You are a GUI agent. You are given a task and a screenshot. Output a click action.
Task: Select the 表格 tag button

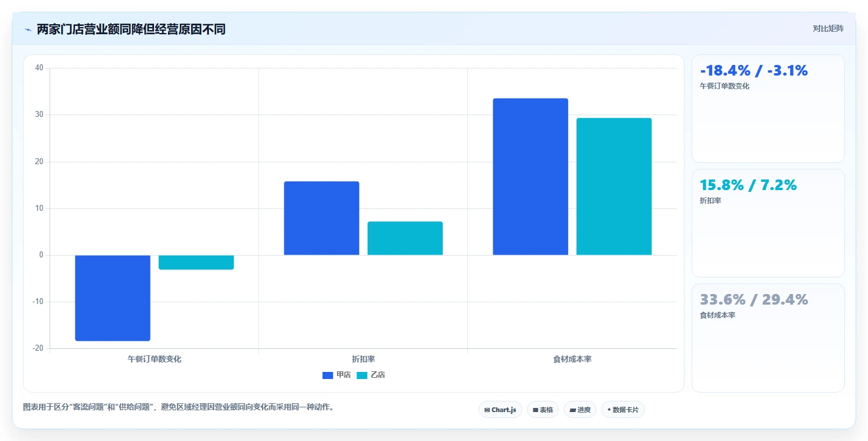[543, 410]
